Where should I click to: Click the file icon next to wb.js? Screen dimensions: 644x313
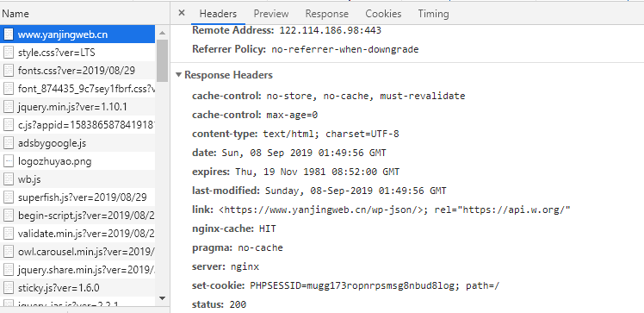(9, 179)
